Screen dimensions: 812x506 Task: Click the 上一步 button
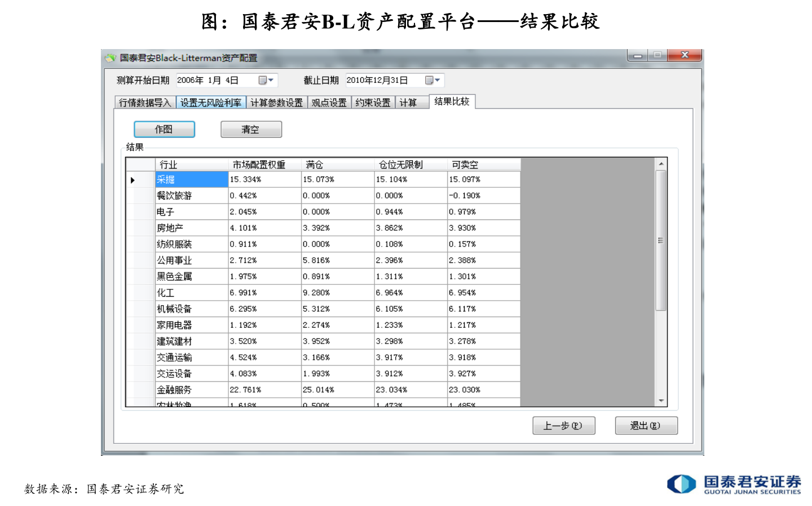point(563,425)
